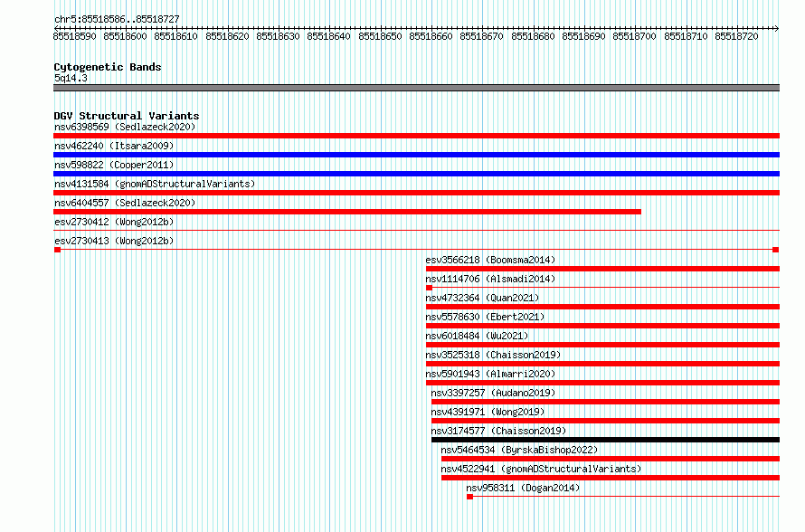Image resolution: width=805 pixels, height=532 pixels.
Task: Click the blue bar under nsv598822
Action: (416, 174)
